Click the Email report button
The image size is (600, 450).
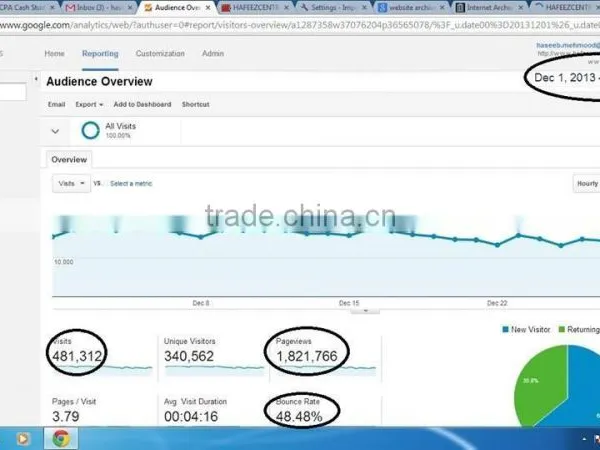(x=56, y=104)
